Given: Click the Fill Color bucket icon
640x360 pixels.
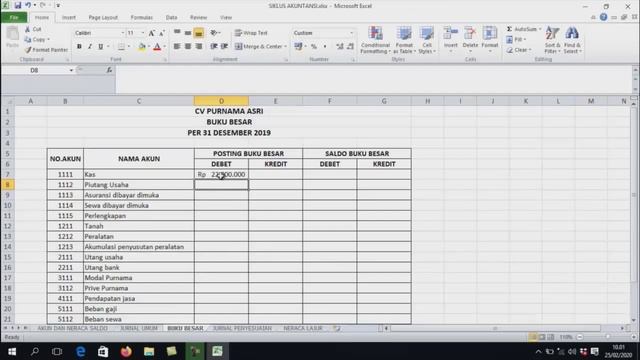Looking at the screenshot, I should (142, 47).
